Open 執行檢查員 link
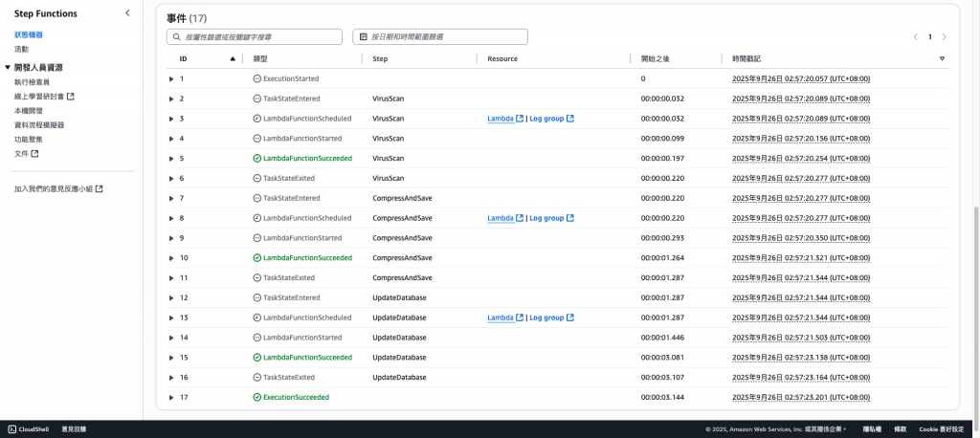The image size is (980, 438). click(x=32, y=82)
